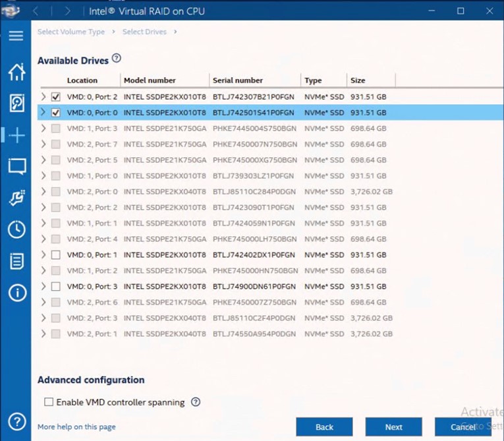Click the help icon beside Available Drives
This screenshot has height=441, width=504.
click(117, 58)
